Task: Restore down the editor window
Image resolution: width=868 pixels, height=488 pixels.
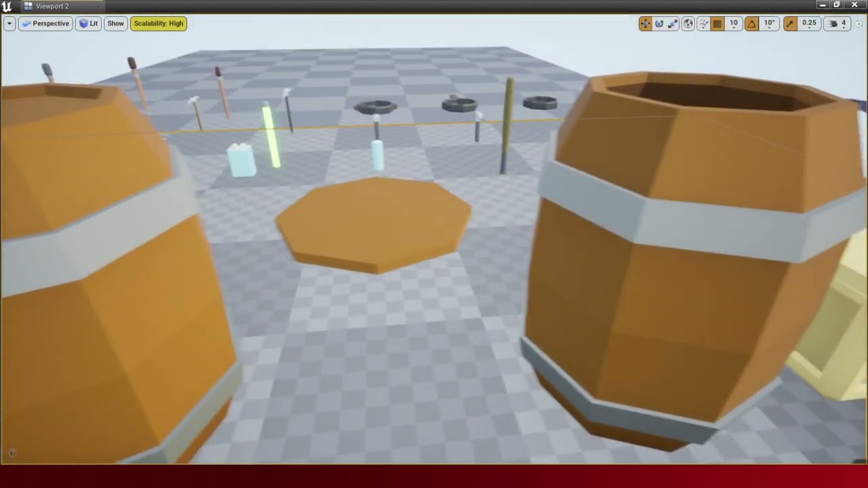Action: point(837,5)
